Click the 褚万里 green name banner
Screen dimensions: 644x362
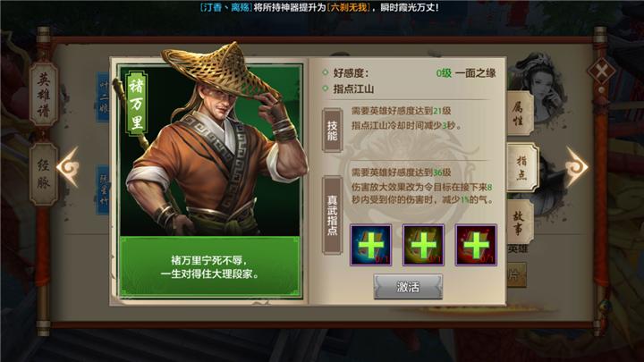point(136,104)
